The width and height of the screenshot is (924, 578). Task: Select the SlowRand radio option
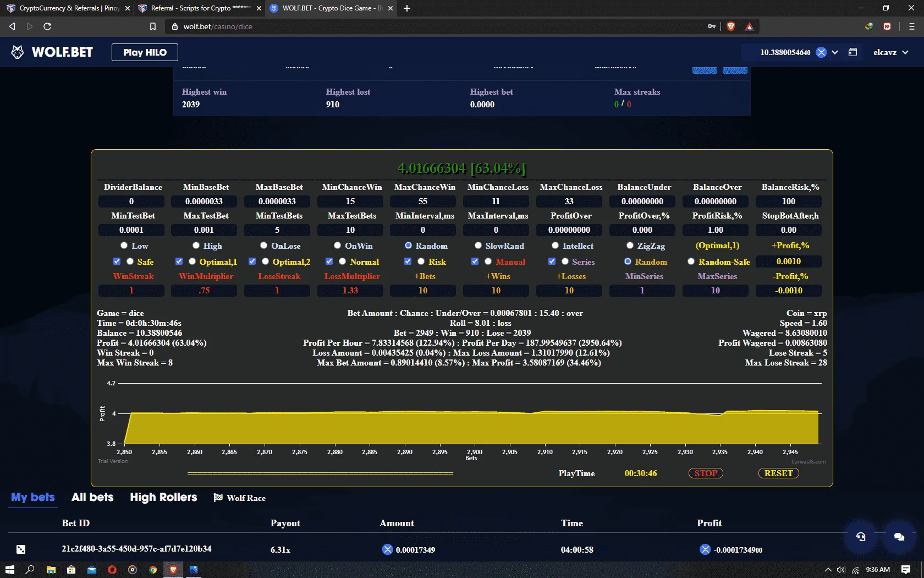[x=478, y=246]
